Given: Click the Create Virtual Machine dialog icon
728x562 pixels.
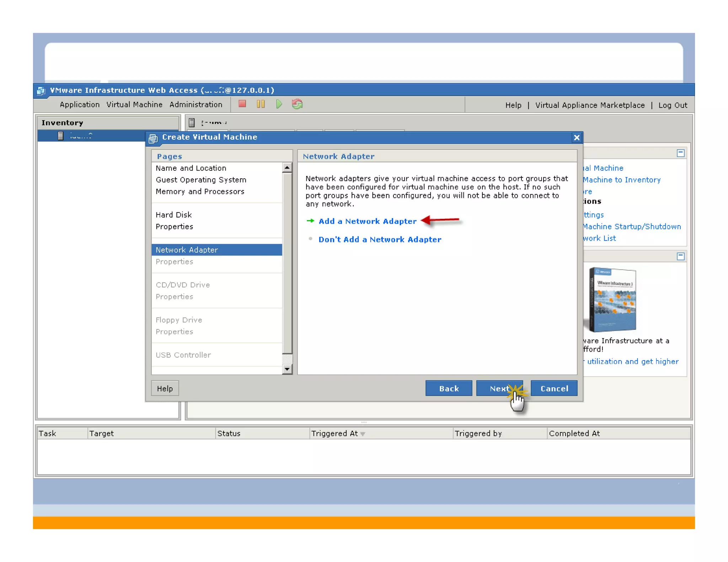Looking at the screenshot, I should (x=153, y=138).
